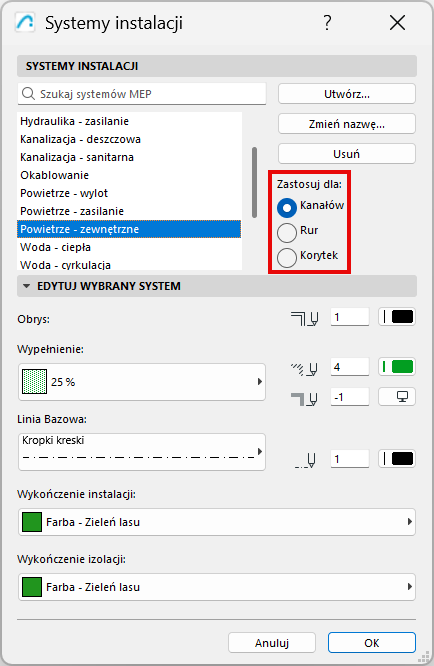Click the baseline (Linia Bazowa) pen icon
Screen dimensions: 434x666
(x=305, y=460)
